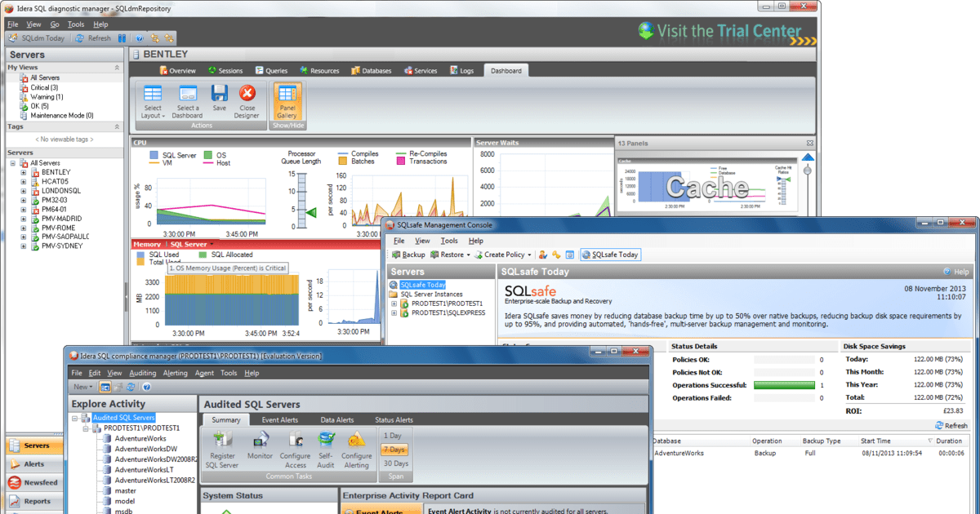Click SQLdm Today toolbar button in diagnostic manager
This screenshot has height=514, width=980.
[x=38, y=38]
